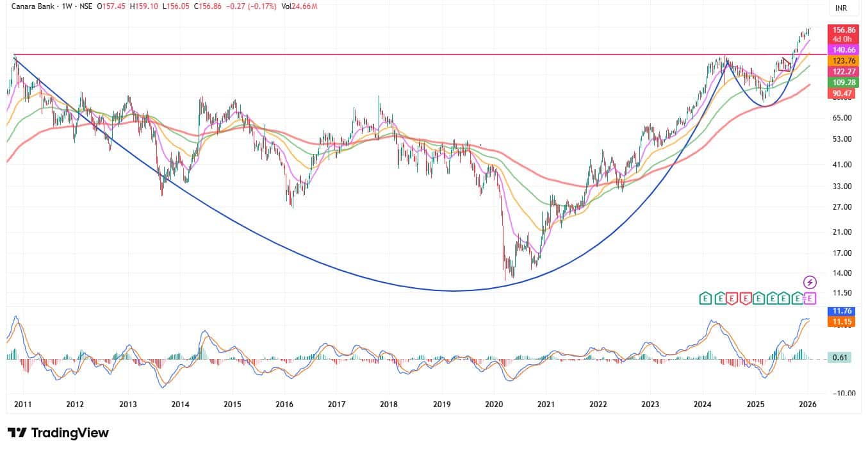Click the change value −0.27 (−0.17%)

[252, 6]
